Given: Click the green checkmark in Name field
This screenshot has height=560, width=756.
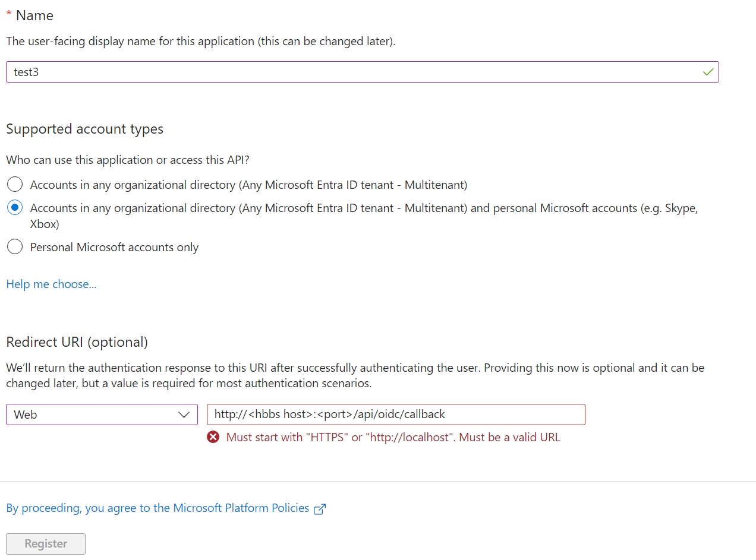Looking at the screenshot, I should (x=708, y=72).
